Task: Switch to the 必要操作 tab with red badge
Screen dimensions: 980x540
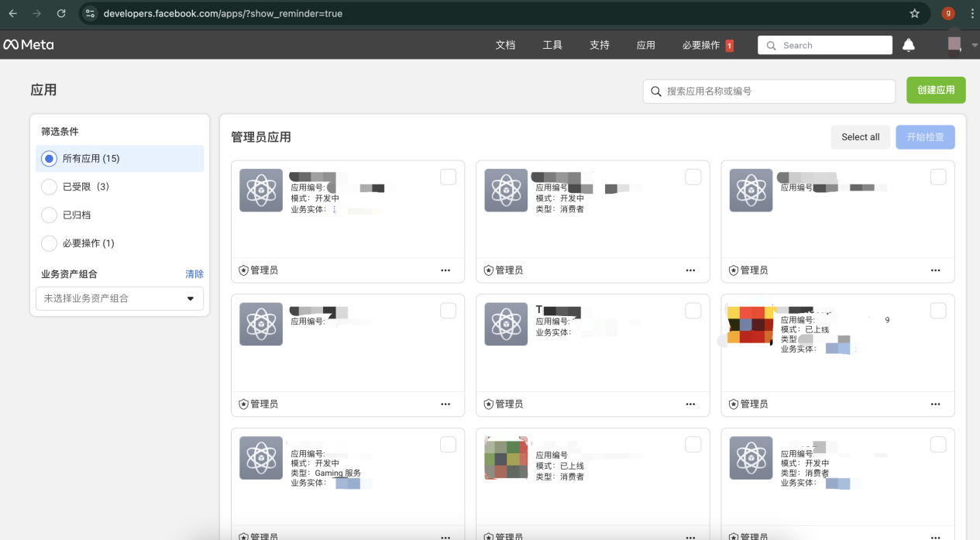Action: (x=701, y=45)
